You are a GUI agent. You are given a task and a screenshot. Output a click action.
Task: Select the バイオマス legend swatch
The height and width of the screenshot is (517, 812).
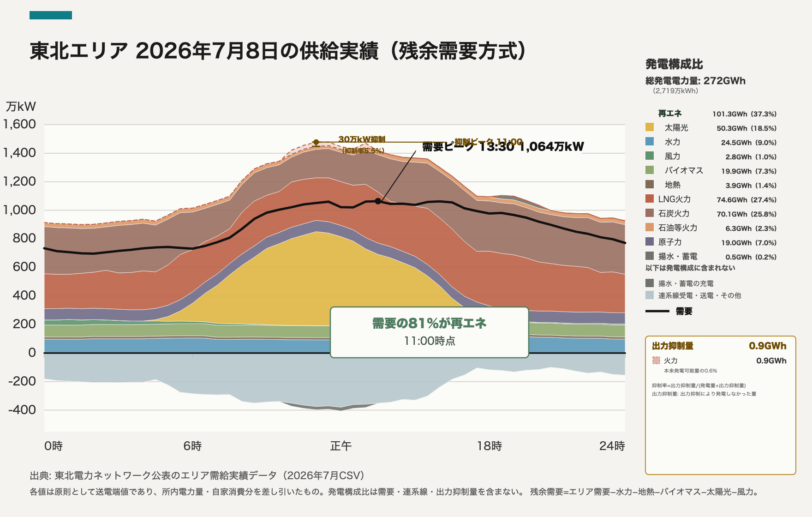point(650,170)
